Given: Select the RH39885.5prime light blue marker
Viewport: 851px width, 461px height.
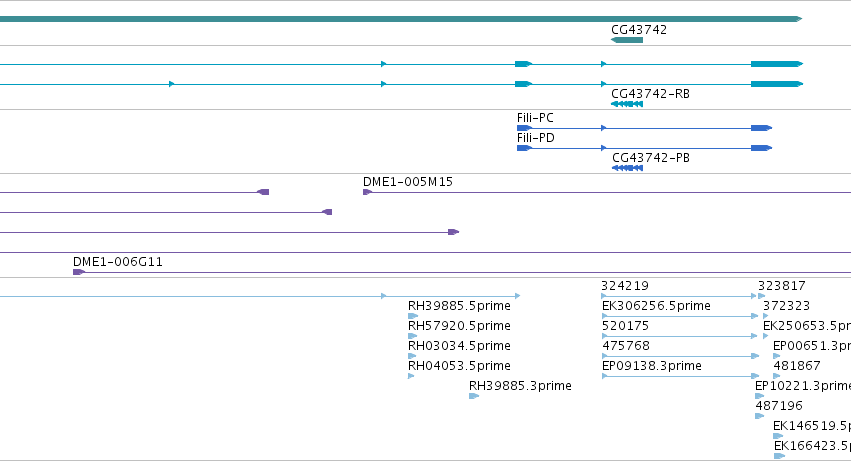Looking at the screenshot, I should click(413, 316).
